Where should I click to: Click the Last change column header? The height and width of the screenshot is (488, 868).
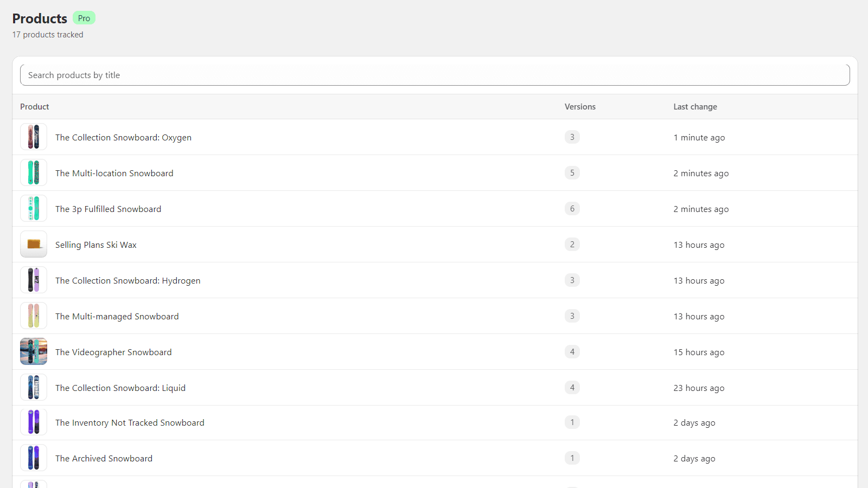[695, 107]
